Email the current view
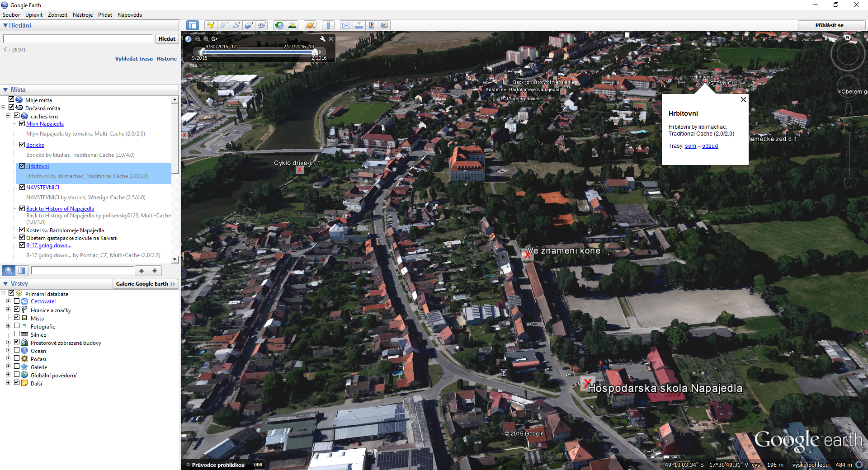 click(x=346, y=25)
